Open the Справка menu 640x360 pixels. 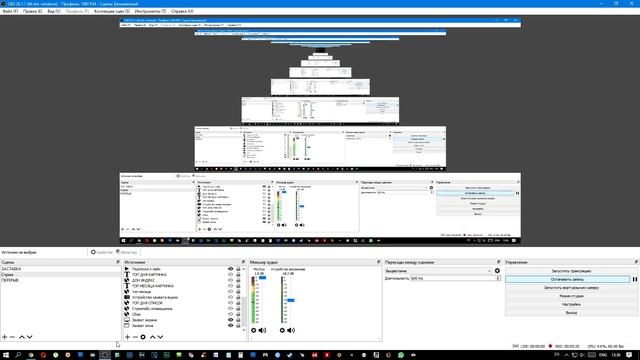182,11
